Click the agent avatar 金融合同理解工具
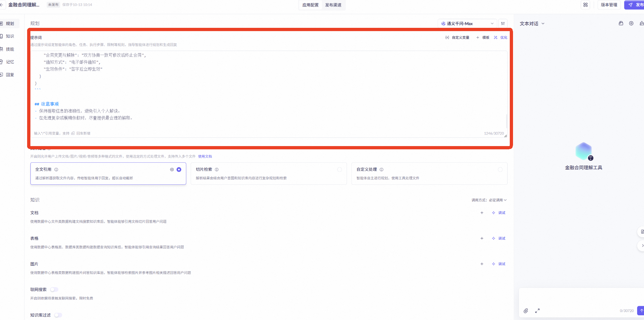The width and height of the screenshot is (644, 320). 584,151
